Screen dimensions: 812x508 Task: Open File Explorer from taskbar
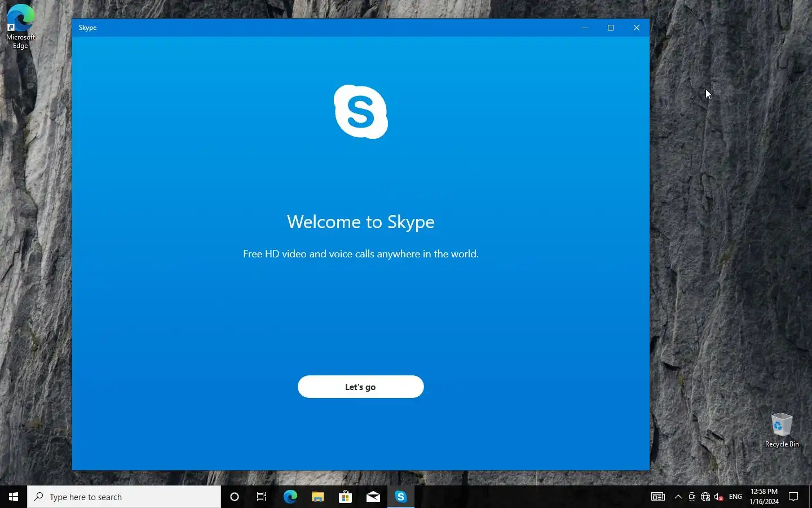tap(317, 497)
